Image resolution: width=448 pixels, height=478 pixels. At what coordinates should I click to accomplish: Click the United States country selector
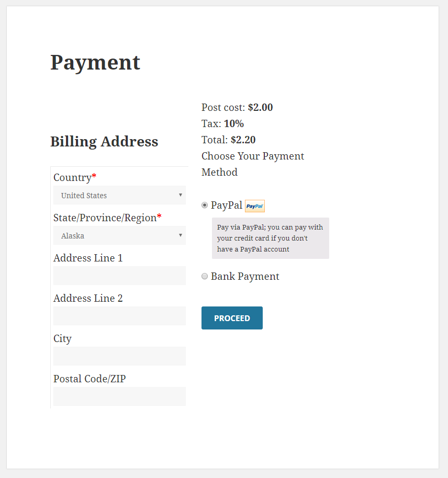119,195
